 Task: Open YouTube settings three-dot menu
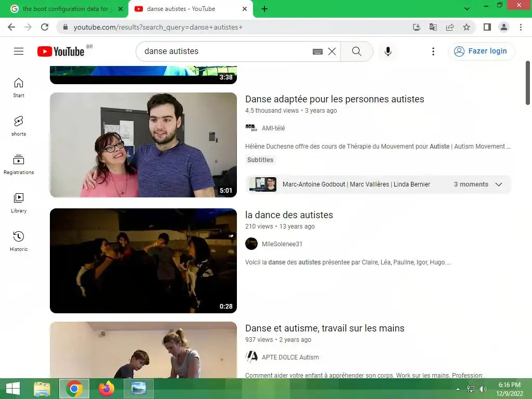point(433,51)
